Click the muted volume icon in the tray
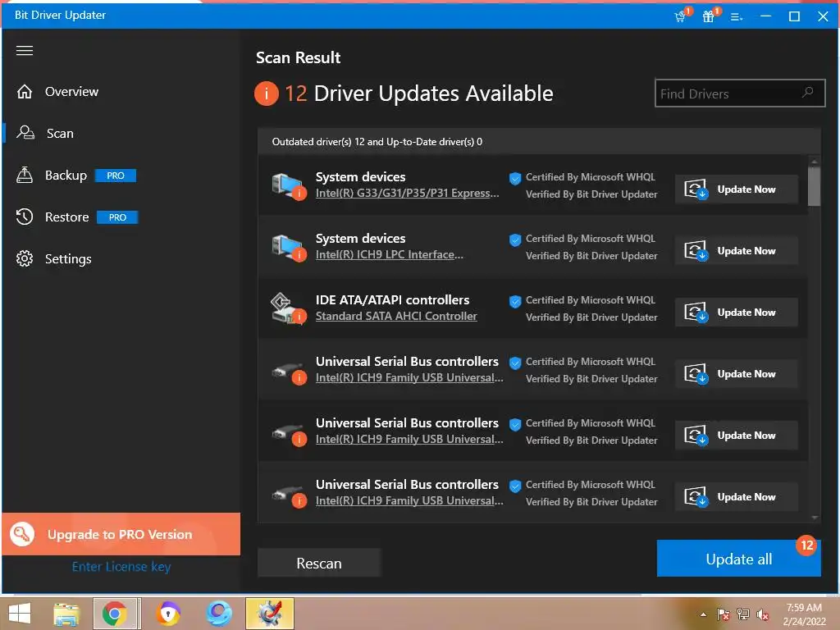Viewport: 840px width, 630px height. click(762, 614)
